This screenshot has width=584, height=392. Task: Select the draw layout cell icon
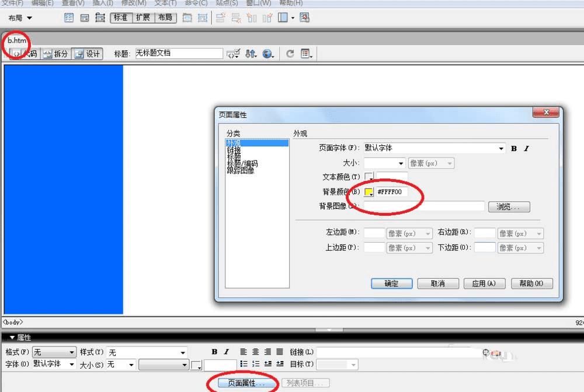(x=203, y=17)
